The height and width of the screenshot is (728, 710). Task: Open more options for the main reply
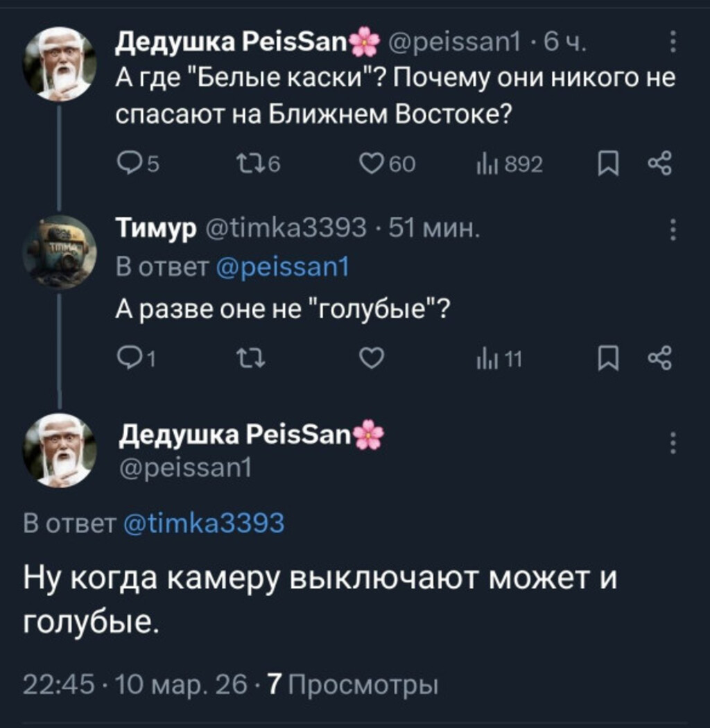(672, 442)
